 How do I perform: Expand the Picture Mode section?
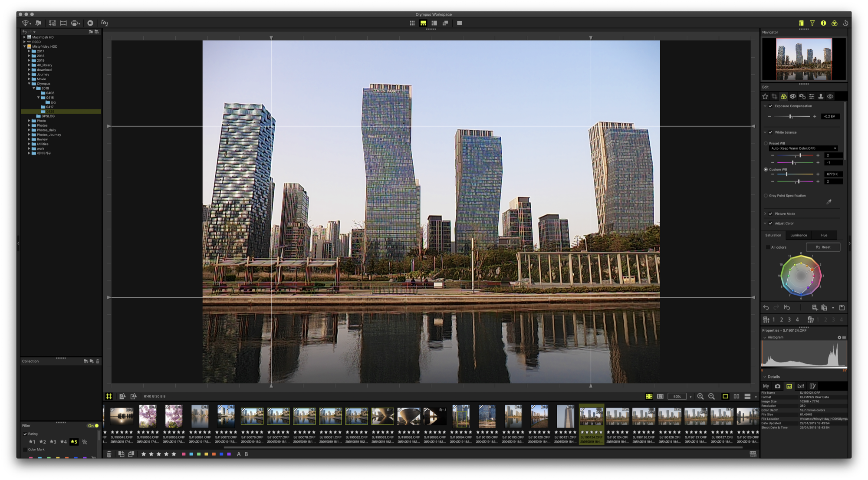(x=765, y=214)
